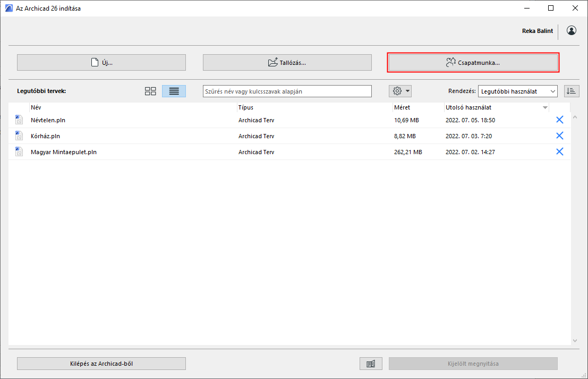Open user account profile icon

(571, 30)
